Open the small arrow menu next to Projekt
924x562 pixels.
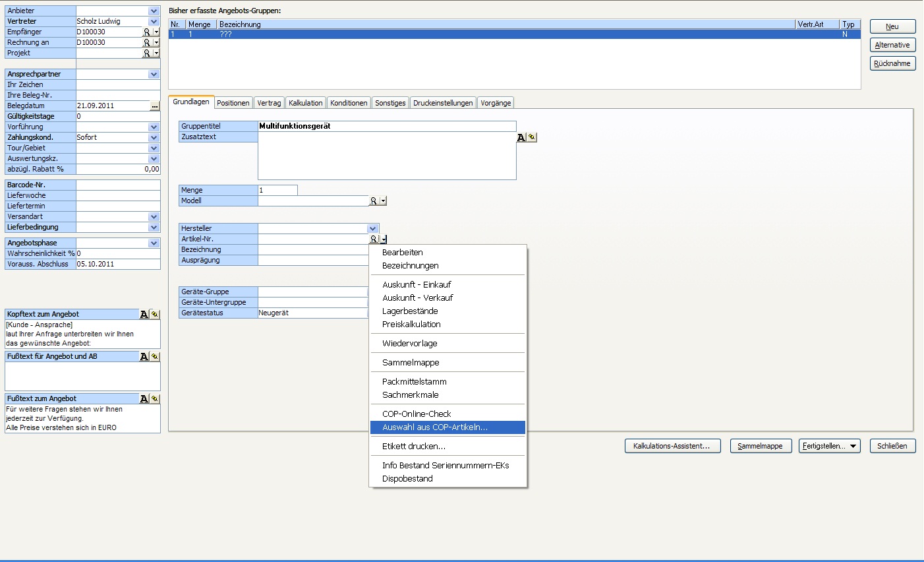point(157,53)
